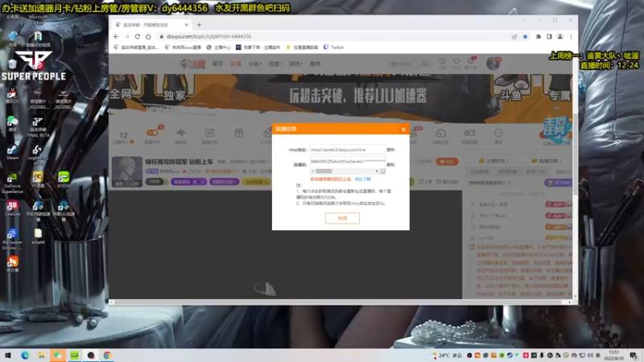Viewport: 644px width, 362px height.
Task: Click the user avatar in Douyu header
Action: coord(493,64)
